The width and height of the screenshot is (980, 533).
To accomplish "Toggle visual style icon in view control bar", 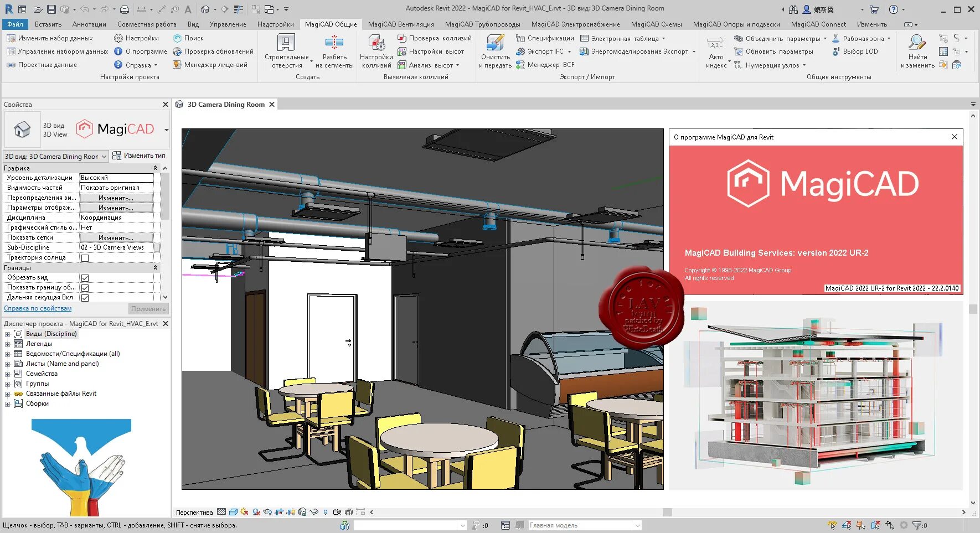I will 233,512.
